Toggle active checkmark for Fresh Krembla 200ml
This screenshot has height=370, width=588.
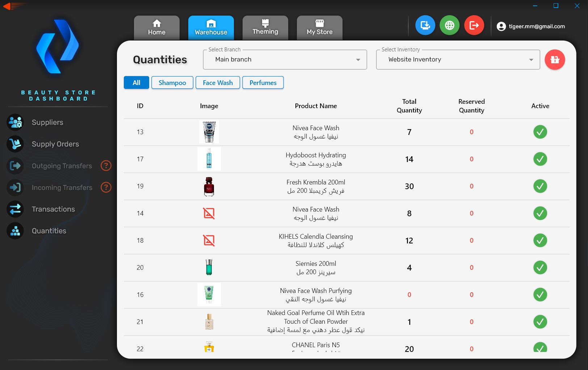[540, 186]
